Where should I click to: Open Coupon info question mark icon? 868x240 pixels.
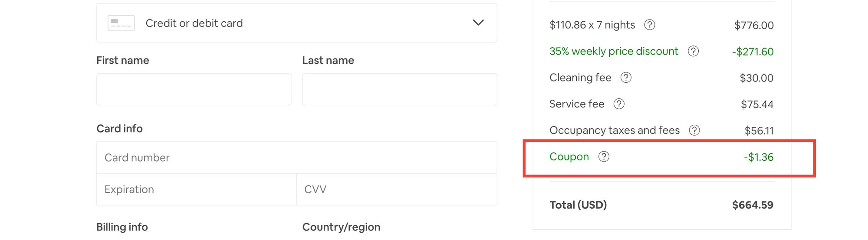pos(604,156)
